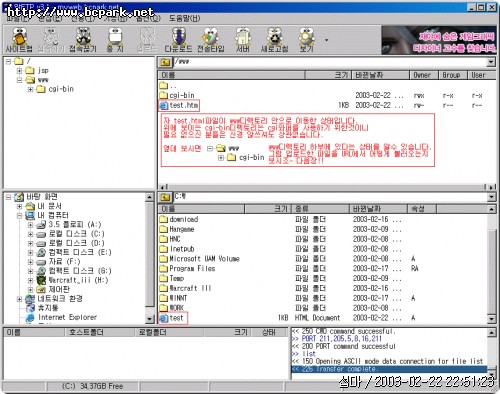The width and height of the screenshot is (500, 394).
Task: Expand the jsp folder node
Action: click(x=19, y=71)
